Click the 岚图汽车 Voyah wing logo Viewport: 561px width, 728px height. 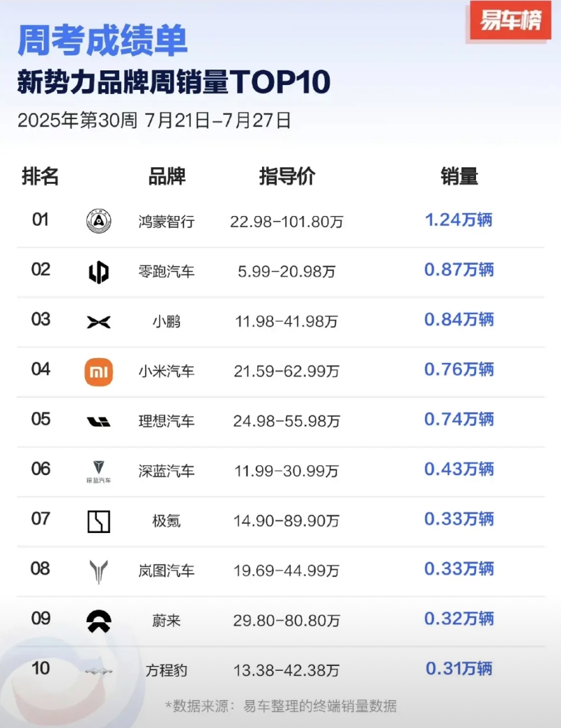pyautogui.click(x=99, y=571)
